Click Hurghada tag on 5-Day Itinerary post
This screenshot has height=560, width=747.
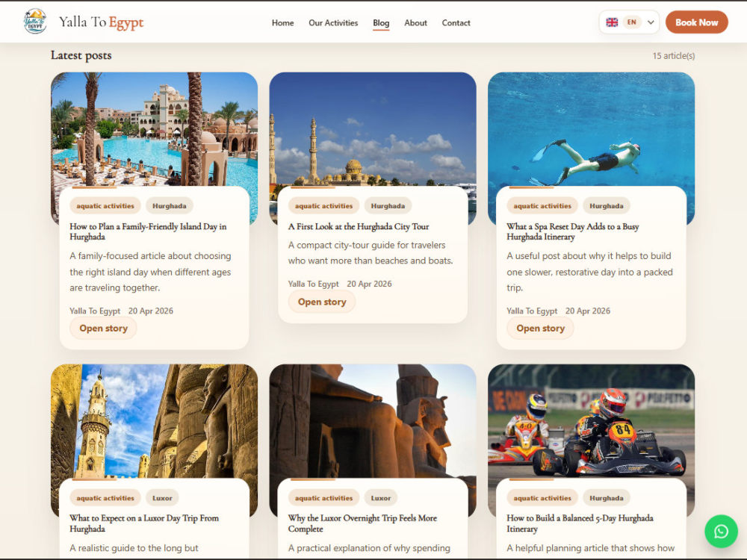pos(607,498)
